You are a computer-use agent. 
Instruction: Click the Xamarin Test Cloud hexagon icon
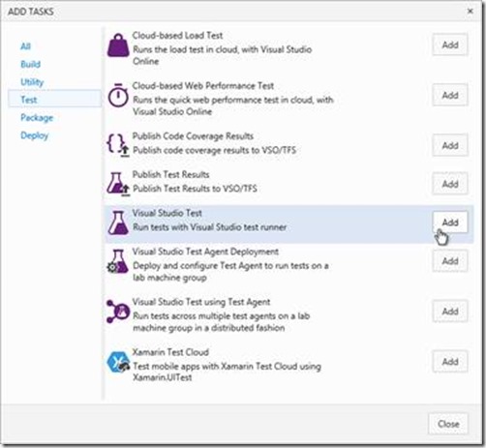click(x=118, y=362)
